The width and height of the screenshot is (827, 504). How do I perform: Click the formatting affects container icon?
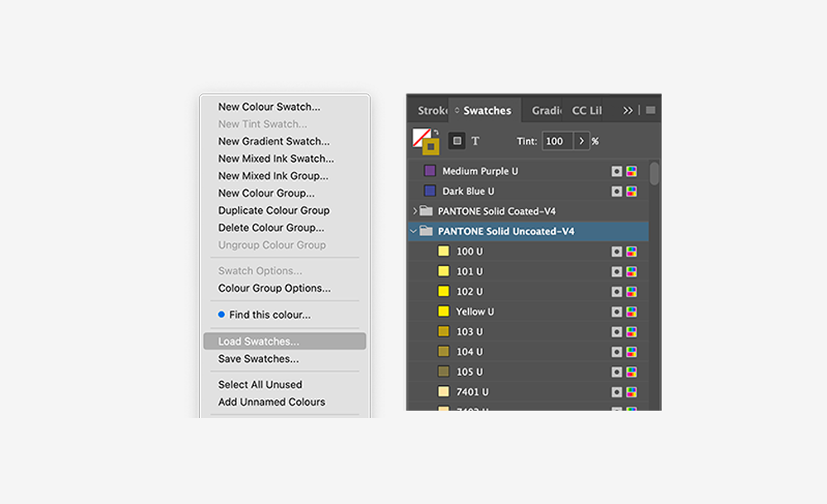[x=458, y=140]
